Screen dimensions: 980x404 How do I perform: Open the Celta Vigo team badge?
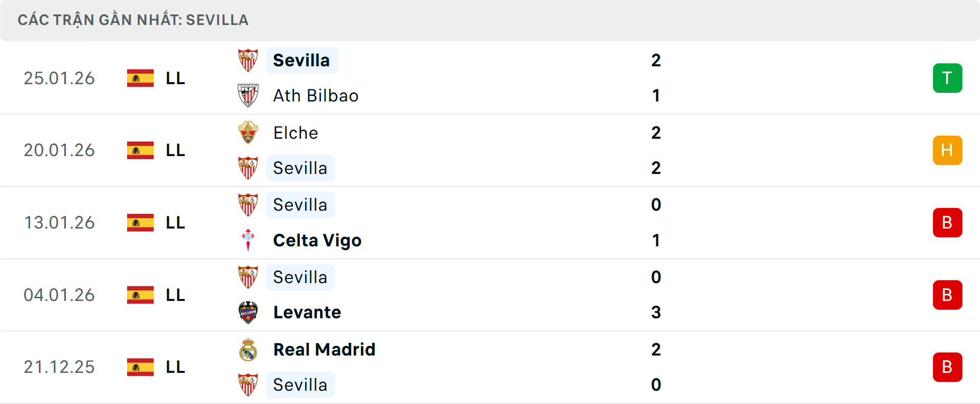click(249, 240)
